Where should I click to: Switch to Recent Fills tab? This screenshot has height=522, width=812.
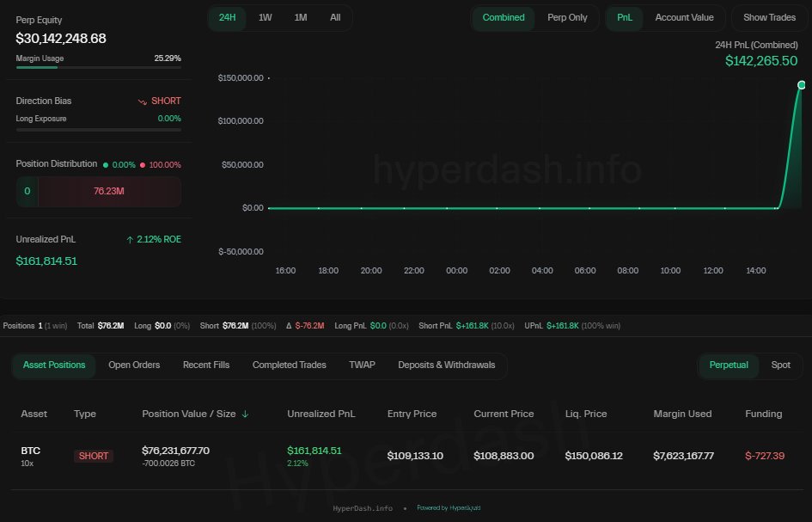pos(206,365)
